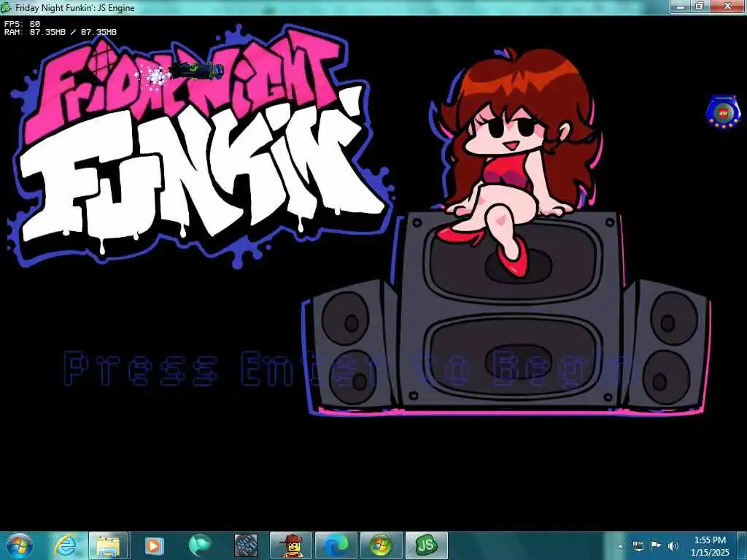Click the Show Desktop strip
The image size is (747, 560).
pyautogui.click(x=742, y=546)
